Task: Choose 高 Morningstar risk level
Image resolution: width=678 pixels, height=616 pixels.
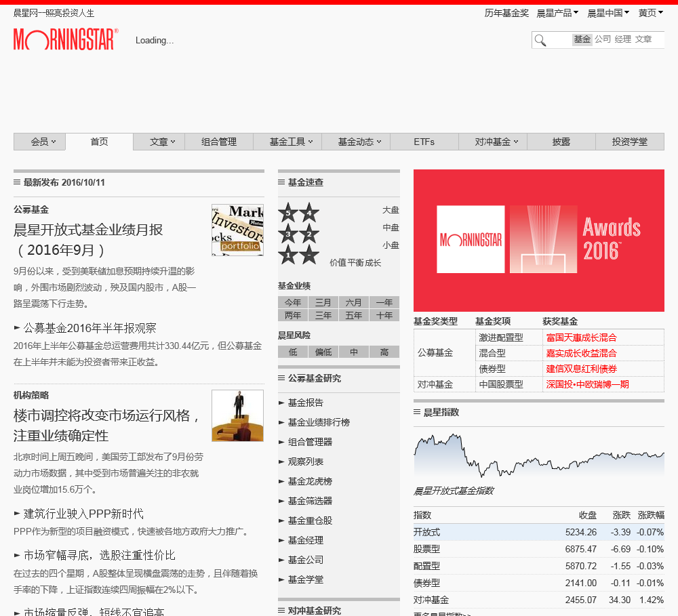Action: tap(384, 352)
